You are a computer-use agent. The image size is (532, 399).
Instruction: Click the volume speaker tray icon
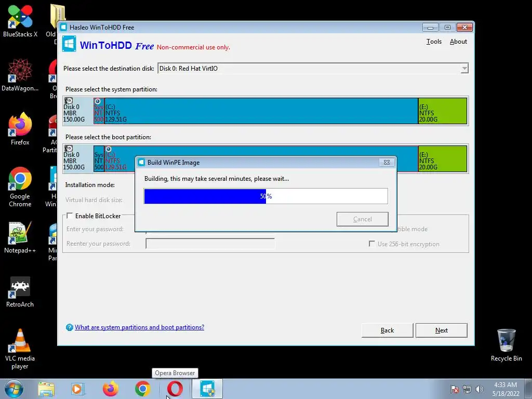point(479,389)
